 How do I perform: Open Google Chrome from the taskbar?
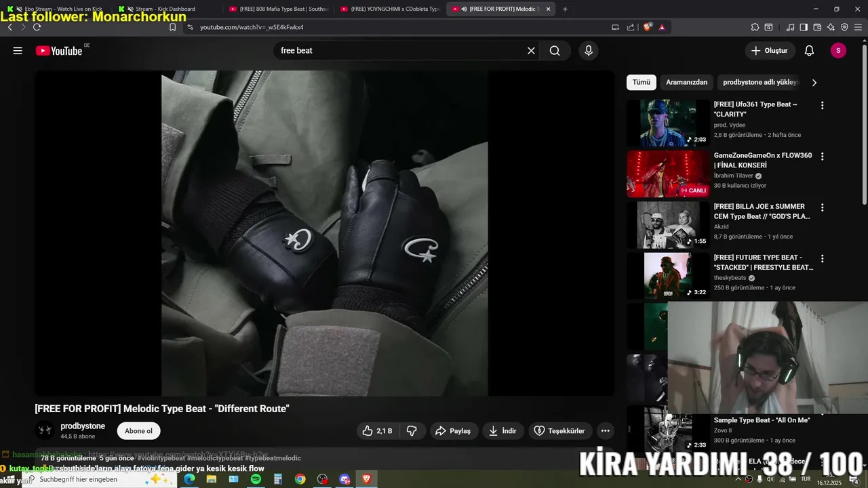click(x=300, y=479)
